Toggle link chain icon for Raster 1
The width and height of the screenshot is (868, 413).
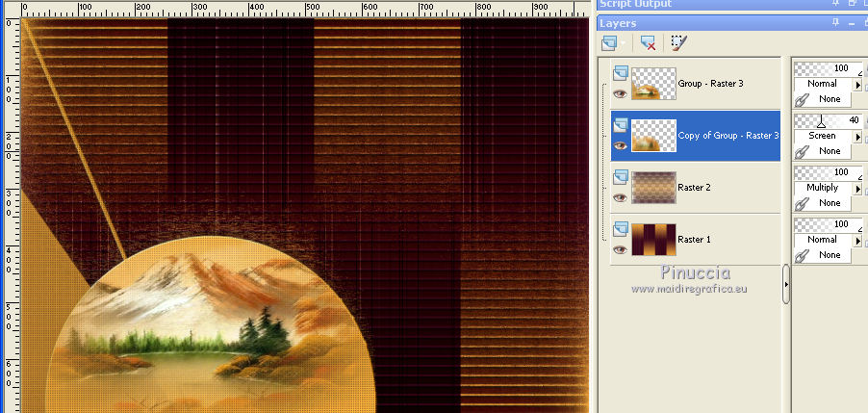click(x=801, y=256)
